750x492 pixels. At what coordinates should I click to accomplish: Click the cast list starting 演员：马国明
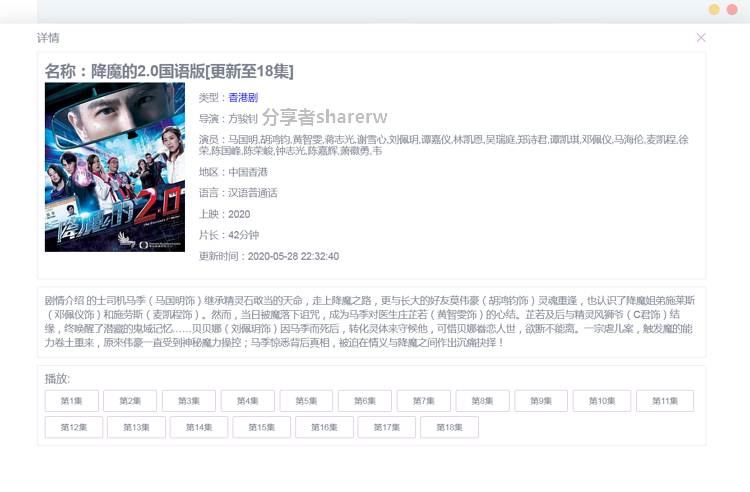click(x=443, y=145)
